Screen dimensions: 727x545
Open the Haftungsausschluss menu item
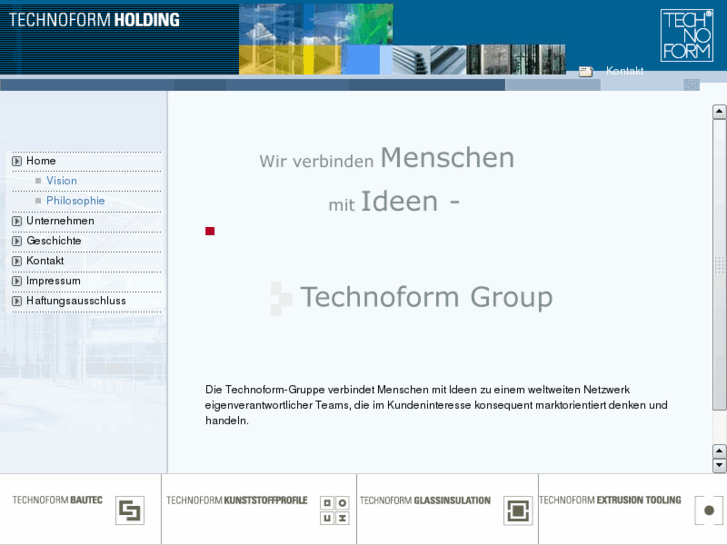pos(76,301)
